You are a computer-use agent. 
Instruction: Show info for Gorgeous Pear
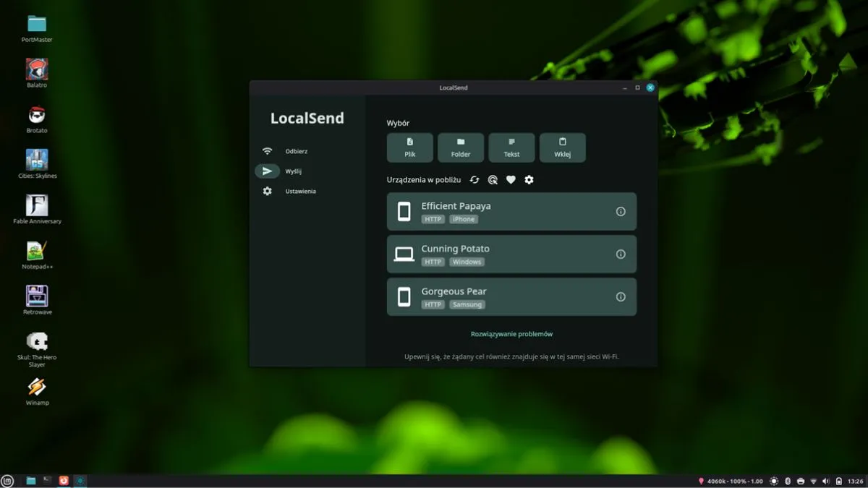(621, 297)
